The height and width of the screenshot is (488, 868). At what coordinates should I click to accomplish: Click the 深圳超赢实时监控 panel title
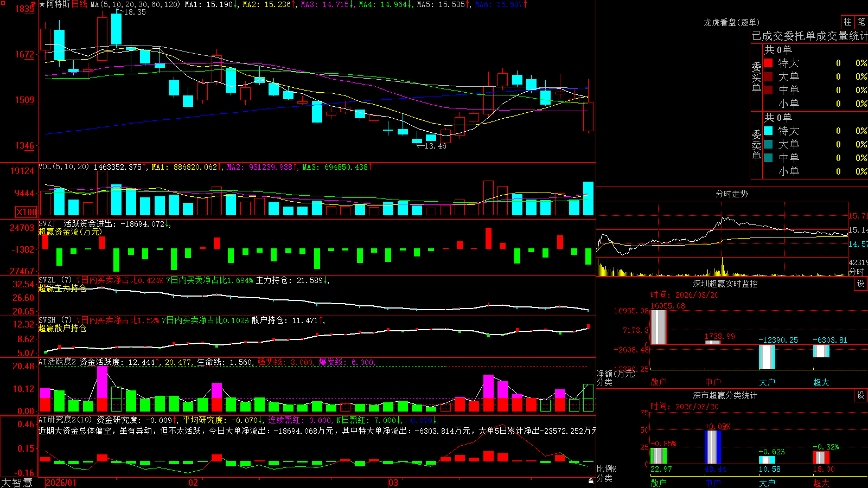(725, 284)
